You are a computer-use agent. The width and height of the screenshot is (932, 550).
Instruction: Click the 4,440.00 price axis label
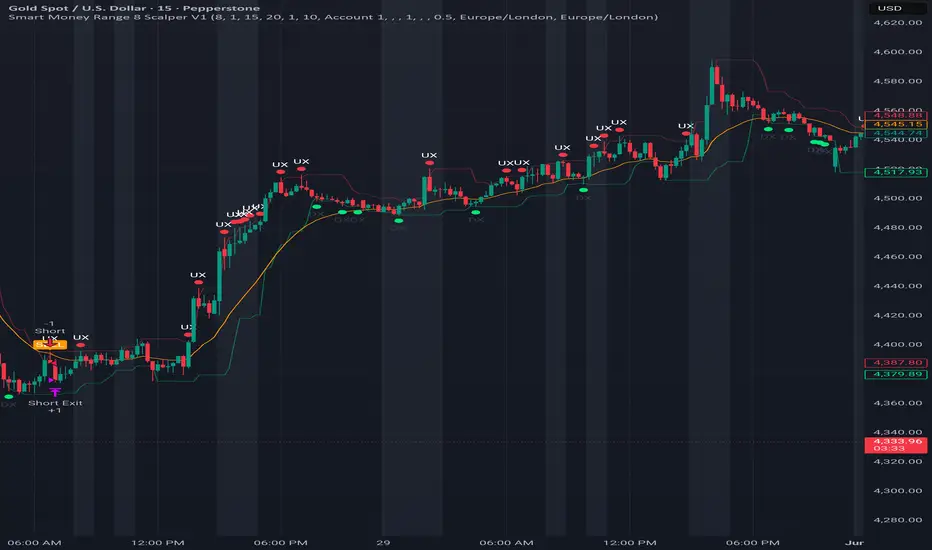[x=898, y=285]
